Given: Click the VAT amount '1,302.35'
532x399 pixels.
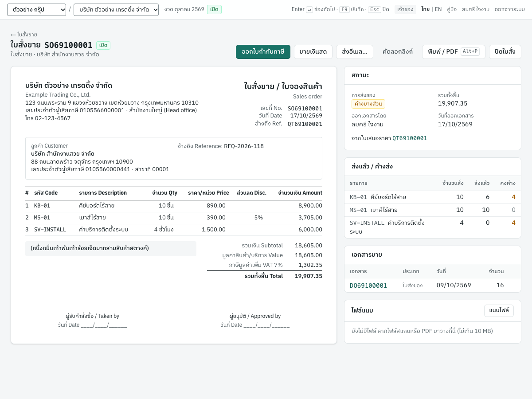Looking at the screenshot, I should click(310, 265).
